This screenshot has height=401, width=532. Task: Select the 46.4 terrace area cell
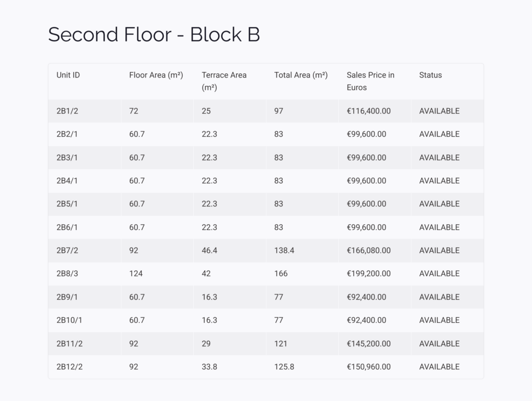point(209,251)
